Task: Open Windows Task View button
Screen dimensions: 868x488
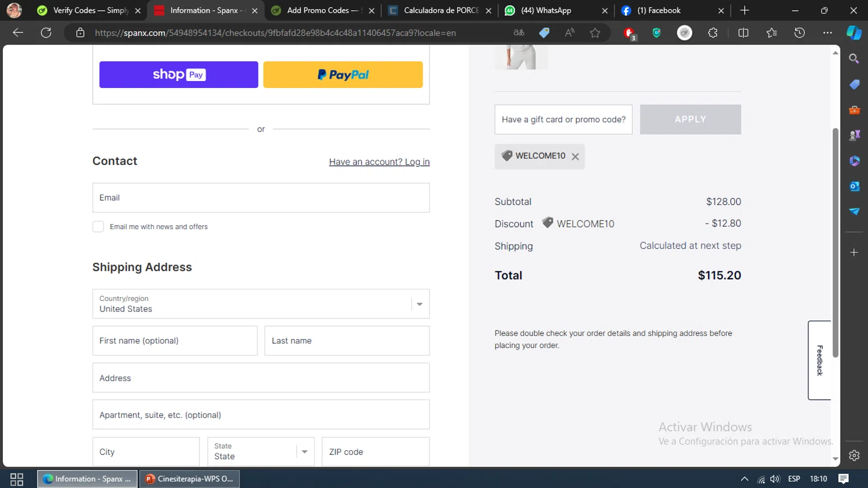Action: 17,479
